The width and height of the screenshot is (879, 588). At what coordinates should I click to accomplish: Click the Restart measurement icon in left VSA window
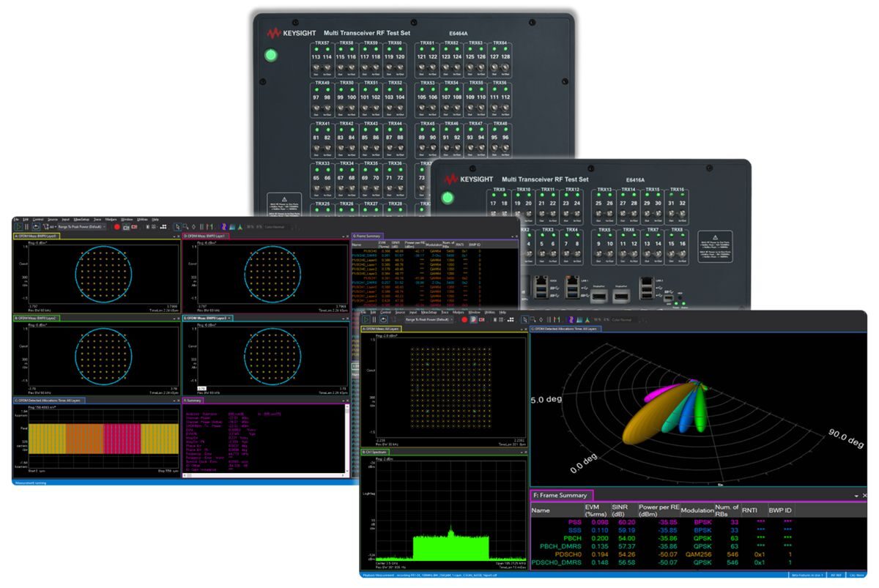tap(36, 227)
